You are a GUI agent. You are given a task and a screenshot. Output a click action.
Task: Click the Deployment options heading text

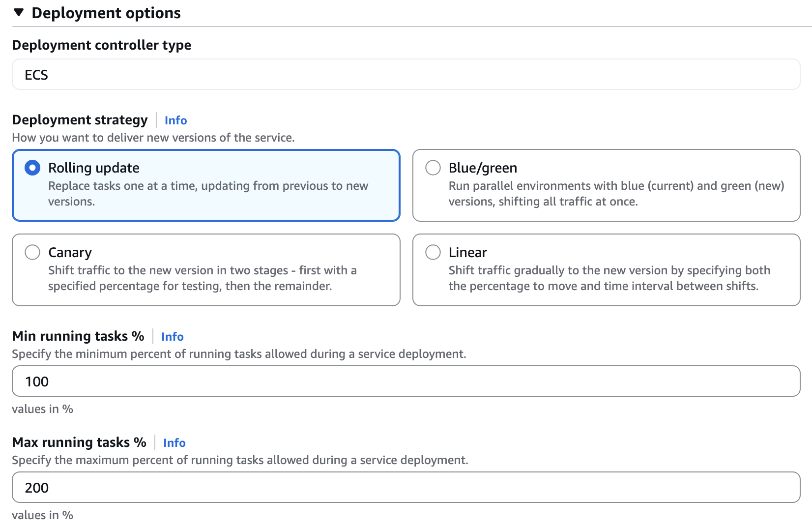pos(106,13)
